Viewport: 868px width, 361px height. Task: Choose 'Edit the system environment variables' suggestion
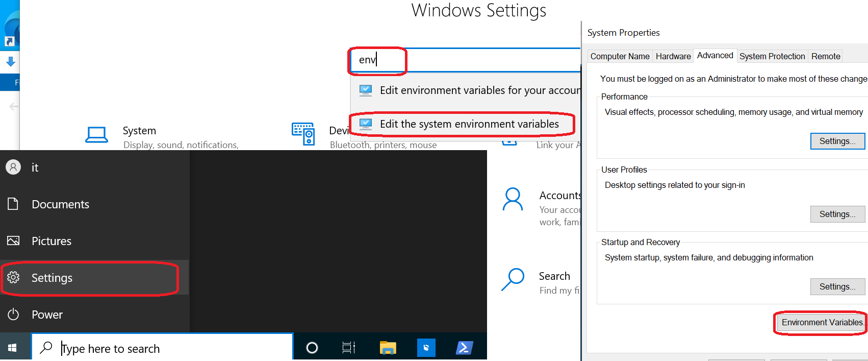pos(464,124)
